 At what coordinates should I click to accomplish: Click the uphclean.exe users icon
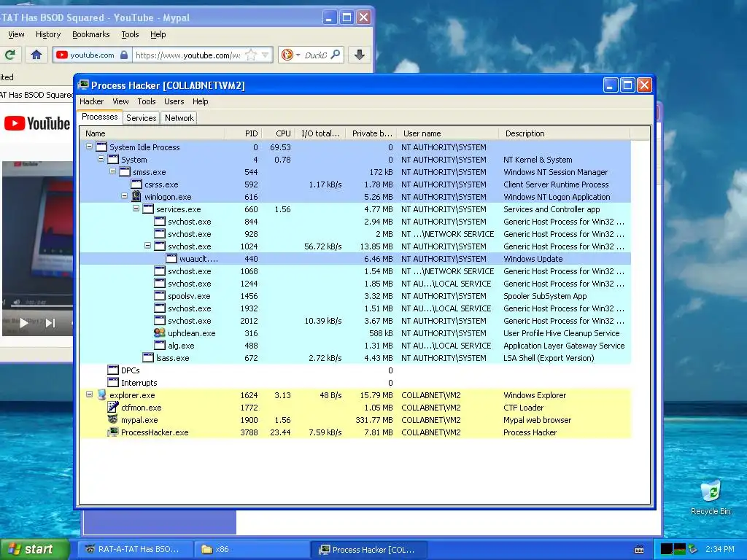tap(160, 332)
